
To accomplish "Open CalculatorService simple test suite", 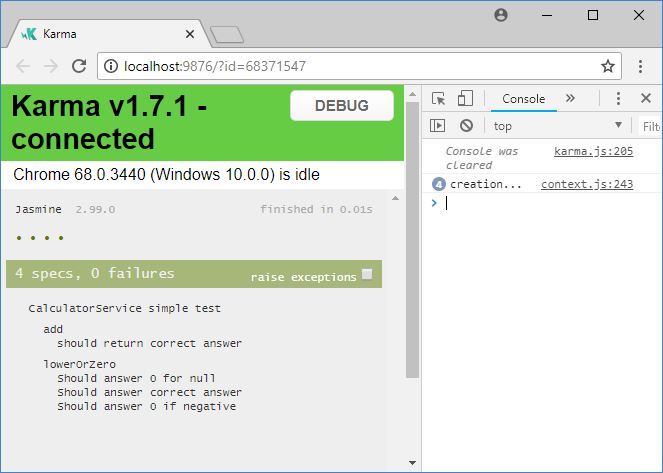I will (124, 308).
